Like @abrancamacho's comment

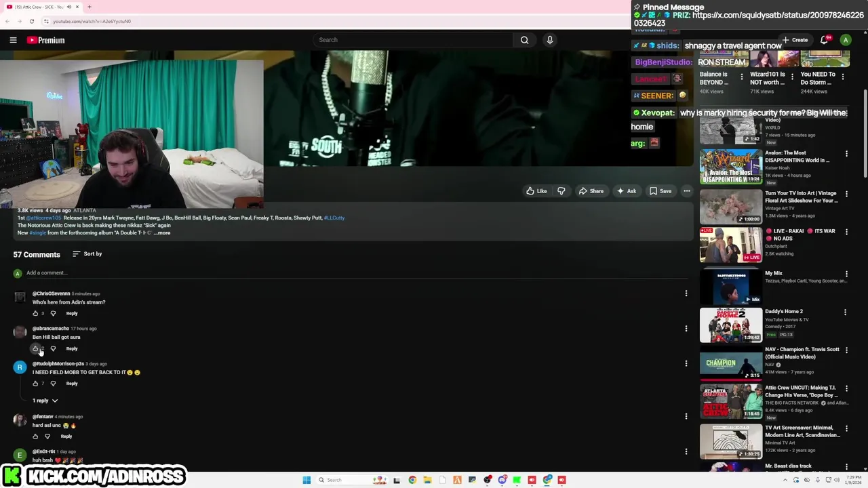35,348
